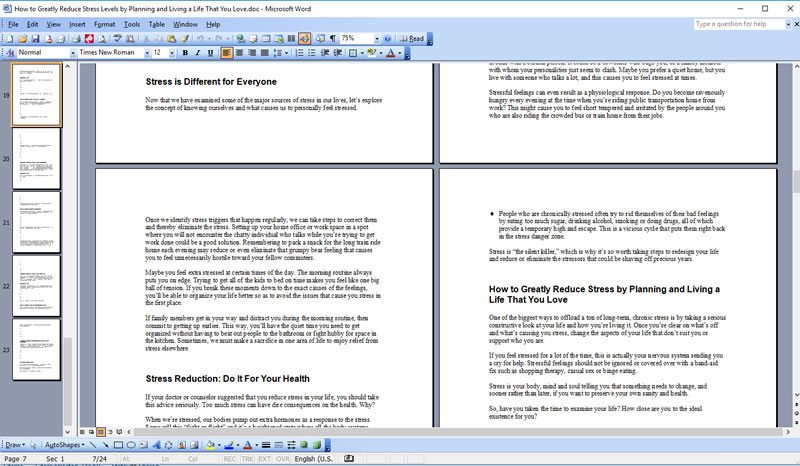Click the Print icon

[x=76, y=39]
